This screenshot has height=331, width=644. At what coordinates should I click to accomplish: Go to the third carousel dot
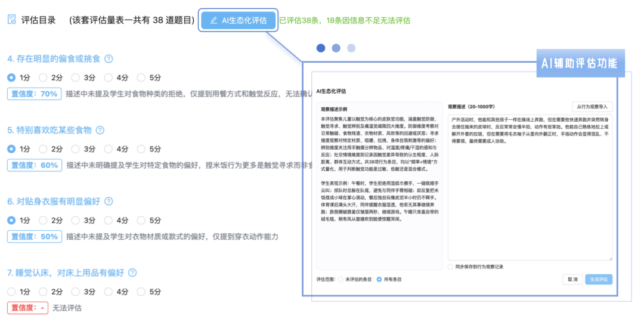[351, 48]
